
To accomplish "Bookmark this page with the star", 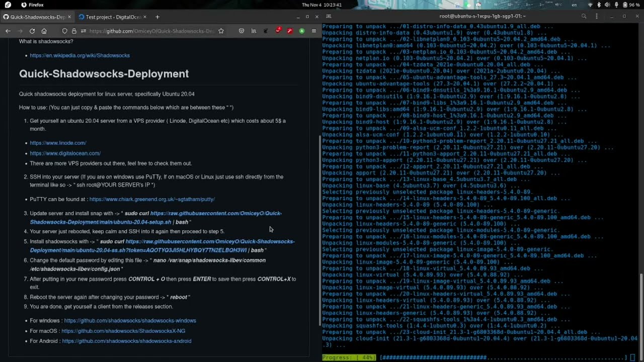I will coord(221,31).
